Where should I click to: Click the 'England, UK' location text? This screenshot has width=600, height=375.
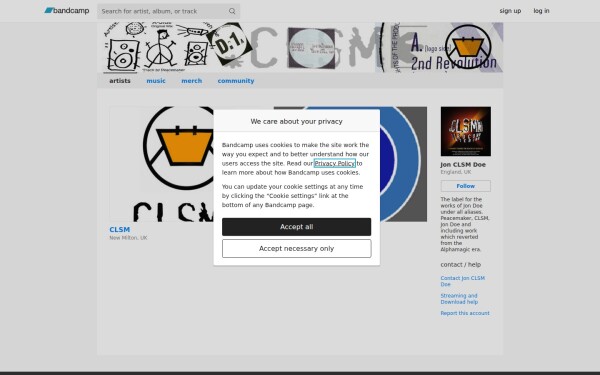coord(456,172)
